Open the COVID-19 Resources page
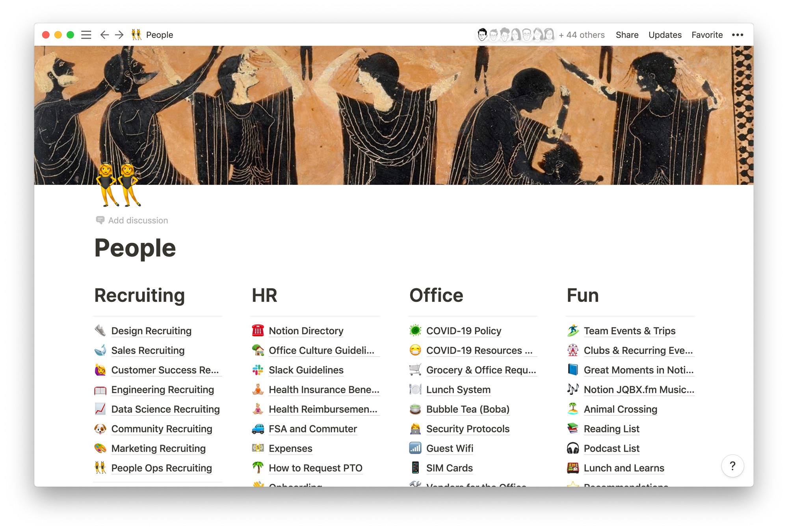 pyautogui.click(x=479, y=350)
